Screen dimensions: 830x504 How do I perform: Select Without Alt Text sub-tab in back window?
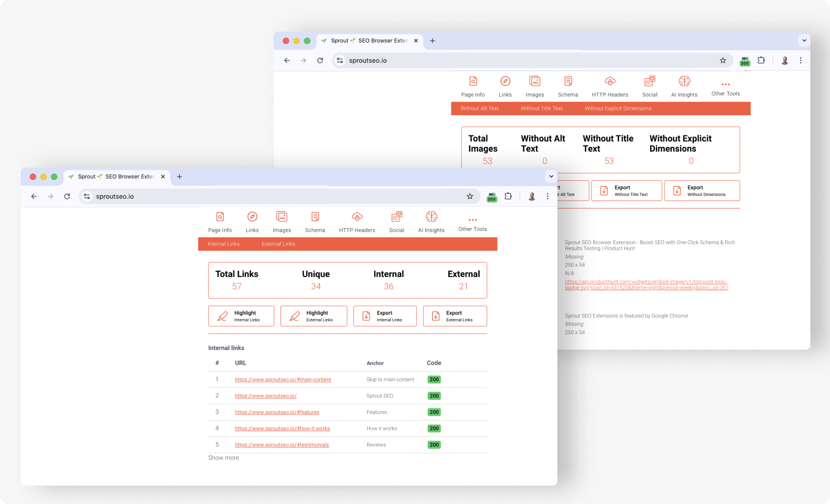point(480,108)
